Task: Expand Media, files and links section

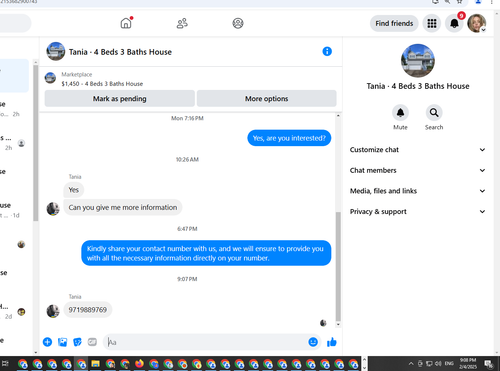Action: coord(418,191)
